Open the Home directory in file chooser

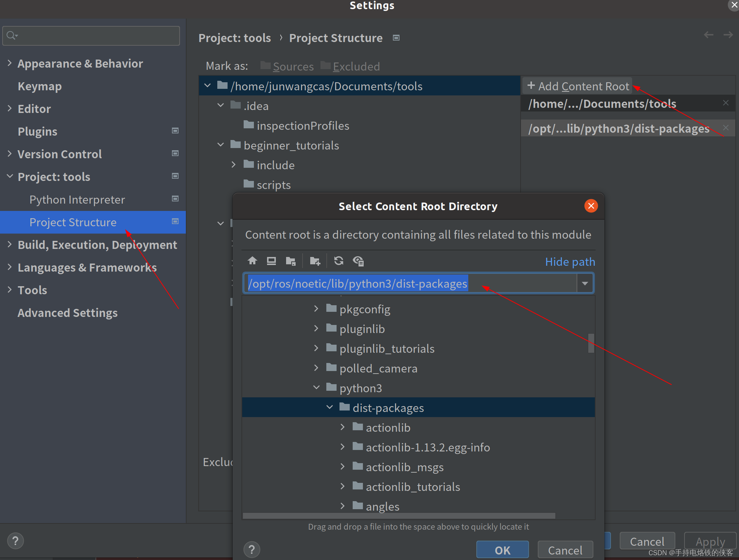(x=252, y=261)
